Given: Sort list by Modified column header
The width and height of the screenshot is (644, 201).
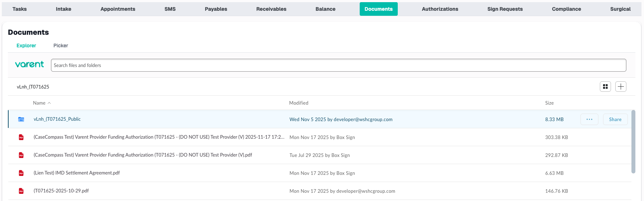Looking at the screenshot, I should coord(299,103).
